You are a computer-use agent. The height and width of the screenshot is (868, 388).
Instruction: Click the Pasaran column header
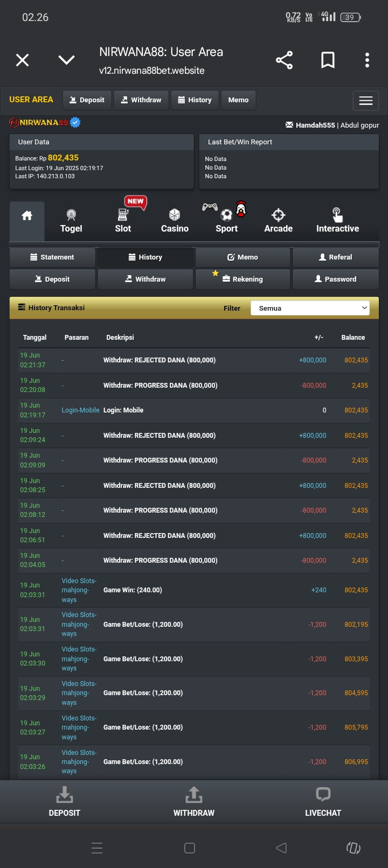77,338
